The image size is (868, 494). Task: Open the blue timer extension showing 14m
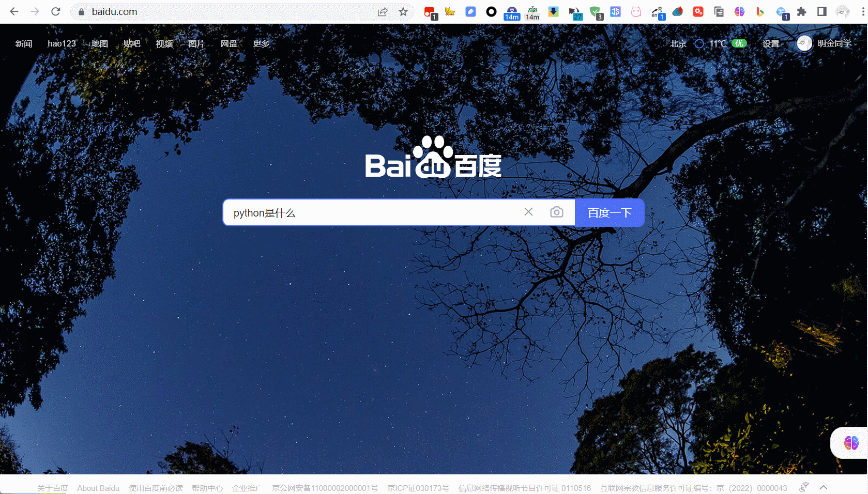click(512, 13)
